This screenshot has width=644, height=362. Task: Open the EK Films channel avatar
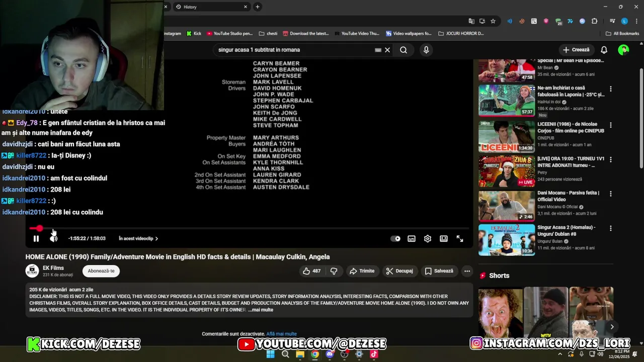pos(32,271)
